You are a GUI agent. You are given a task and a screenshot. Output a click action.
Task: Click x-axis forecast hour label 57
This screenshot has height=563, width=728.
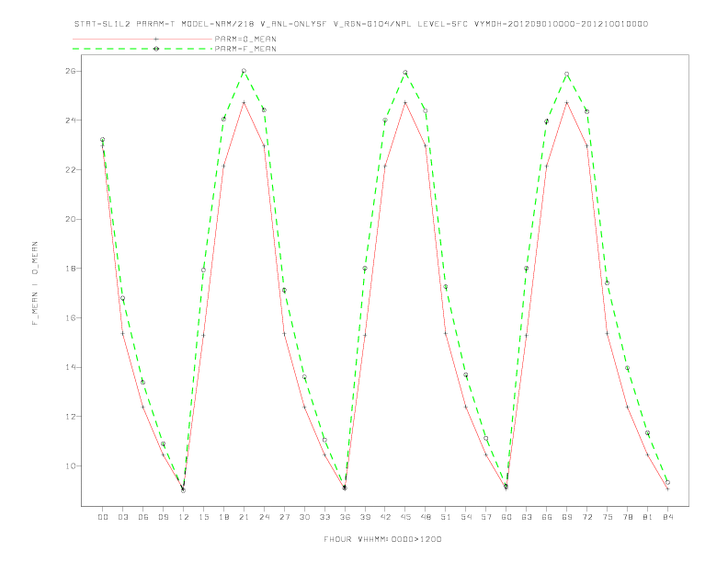(x=486, y=517)
